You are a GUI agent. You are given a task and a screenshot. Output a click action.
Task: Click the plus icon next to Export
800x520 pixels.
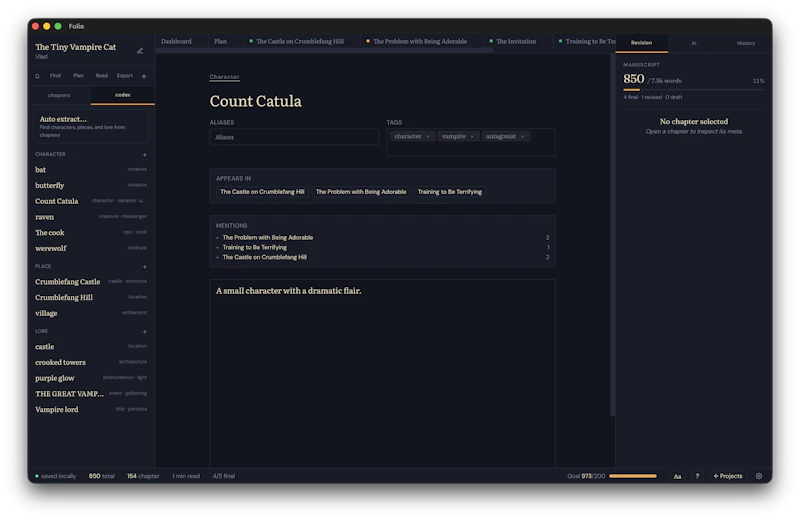click(x=144, y=76)
